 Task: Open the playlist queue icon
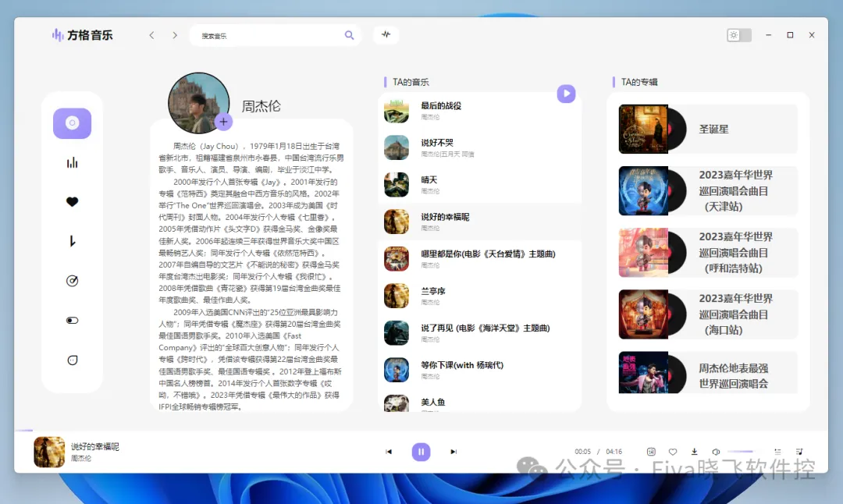coord(777,452)
